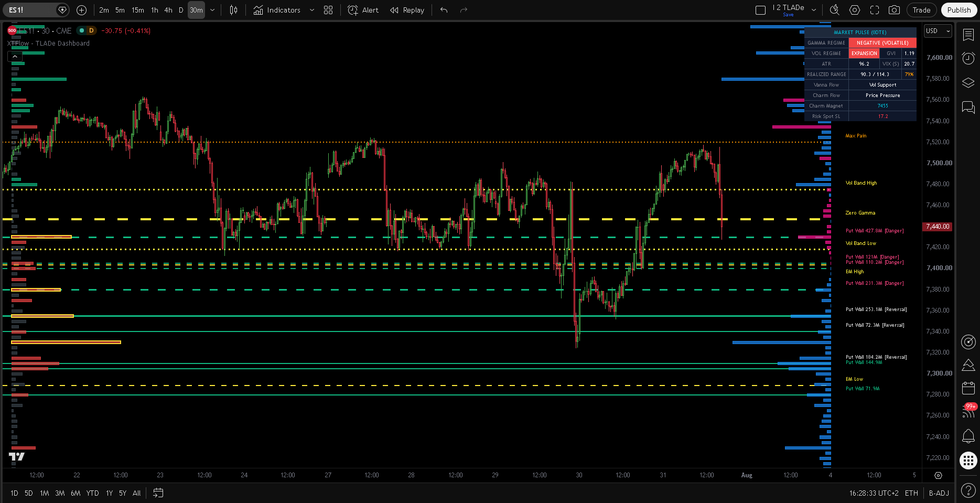The width and height of the screenshot is (980, 503).
Task: Select the 1h timeframe
Action: (155, 10)
